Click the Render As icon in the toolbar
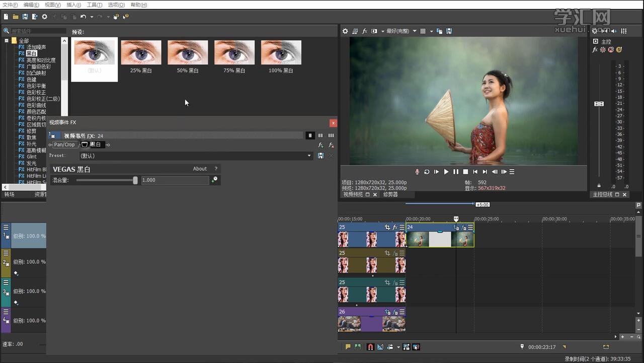The width and height of the screenshot is (644, 363). click(x=35, y=17)
